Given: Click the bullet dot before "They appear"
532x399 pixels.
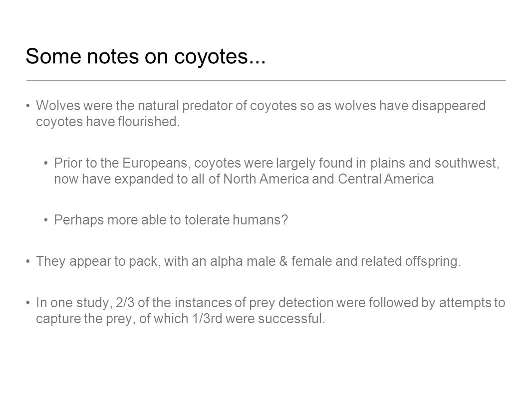Looking at the screenshot, I should 28,262.
